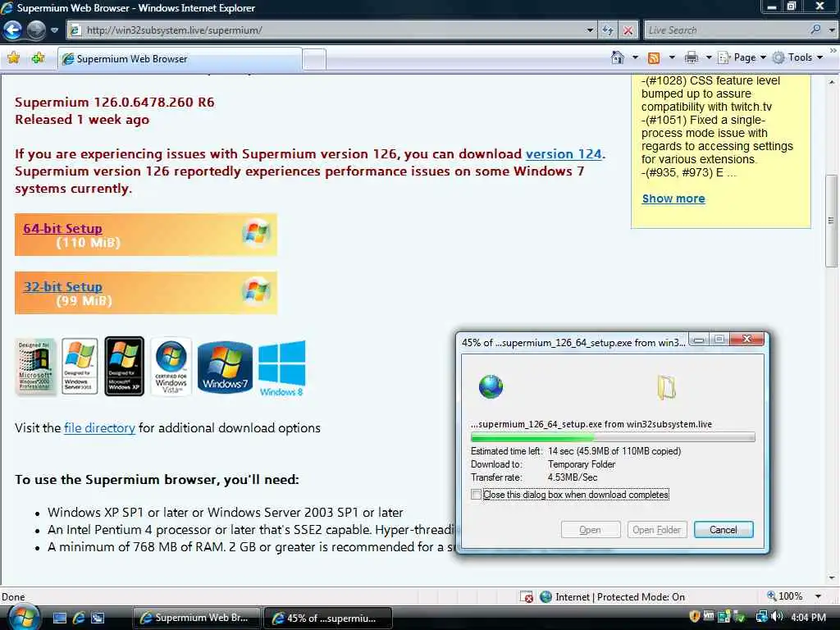This screenshot has width=840, height=630.
Task: Click the page vertical scrollbar thumb
Action: pyautogui.click(x=832, y=221)
